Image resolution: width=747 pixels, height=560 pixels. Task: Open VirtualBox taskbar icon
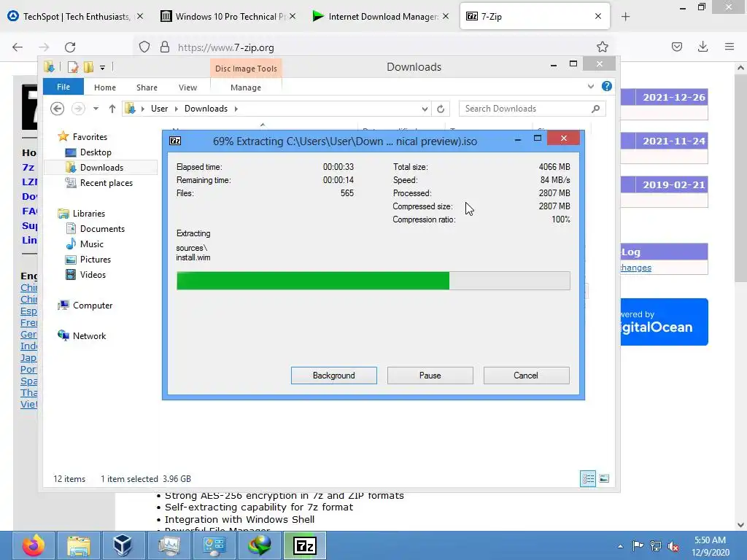point(124,545)
